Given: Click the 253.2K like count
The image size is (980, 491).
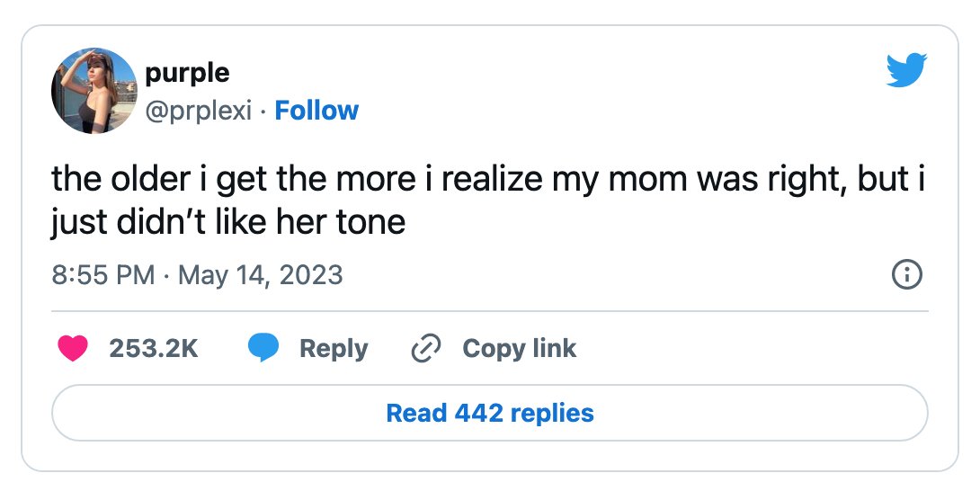Looking at the screenshot, I should pos(154,348).
